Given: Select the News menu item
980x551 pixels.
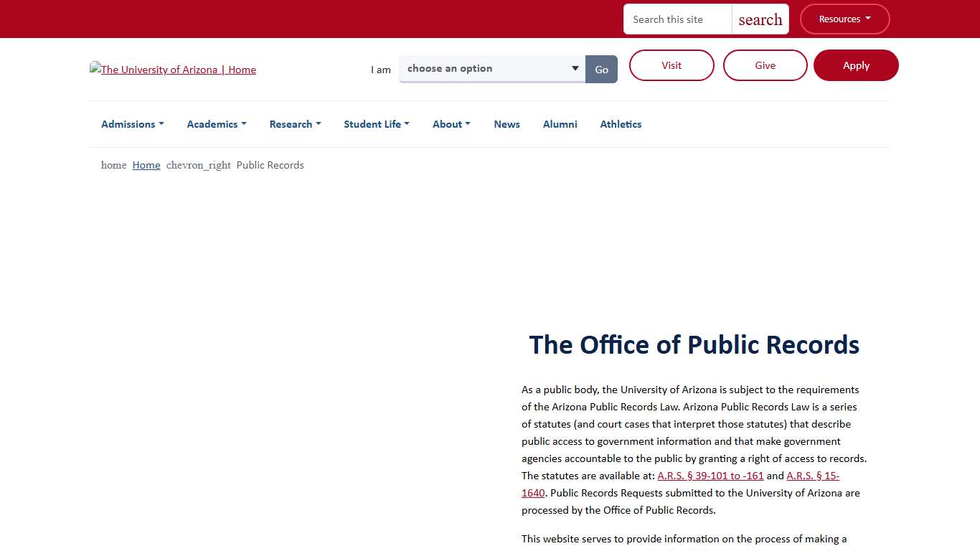Looking at the screenshot, I should [x=507, y=124].
